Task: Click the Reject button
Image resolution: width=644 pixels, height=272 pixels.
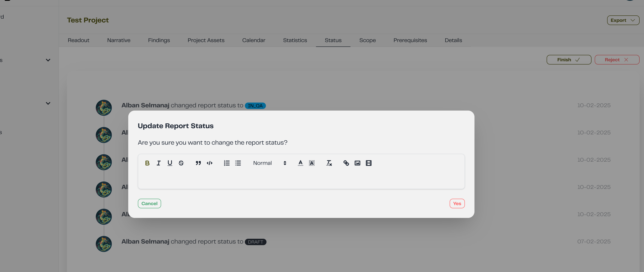Action: pyautogui.click(x=617, y=60)
